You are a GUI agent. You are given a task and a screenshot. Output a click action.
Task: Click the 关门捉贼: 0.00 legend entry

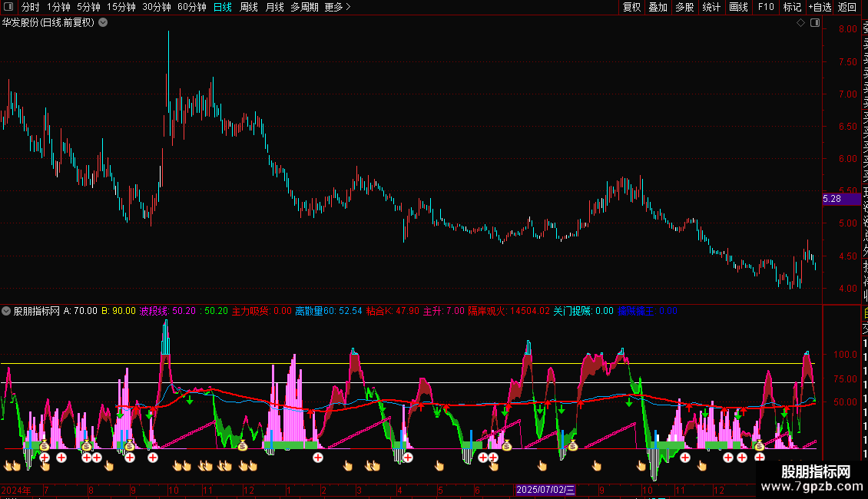(584, 311)
